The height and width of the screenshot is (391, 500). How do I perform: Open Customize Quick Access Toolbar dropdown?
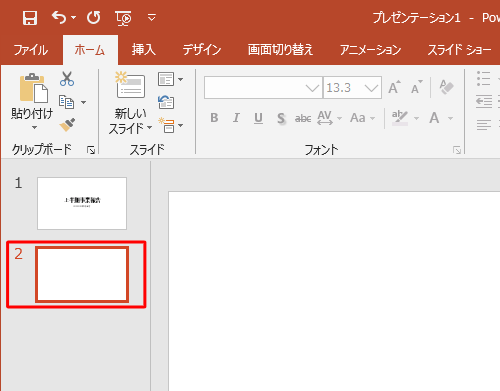(x=152, y=17)
